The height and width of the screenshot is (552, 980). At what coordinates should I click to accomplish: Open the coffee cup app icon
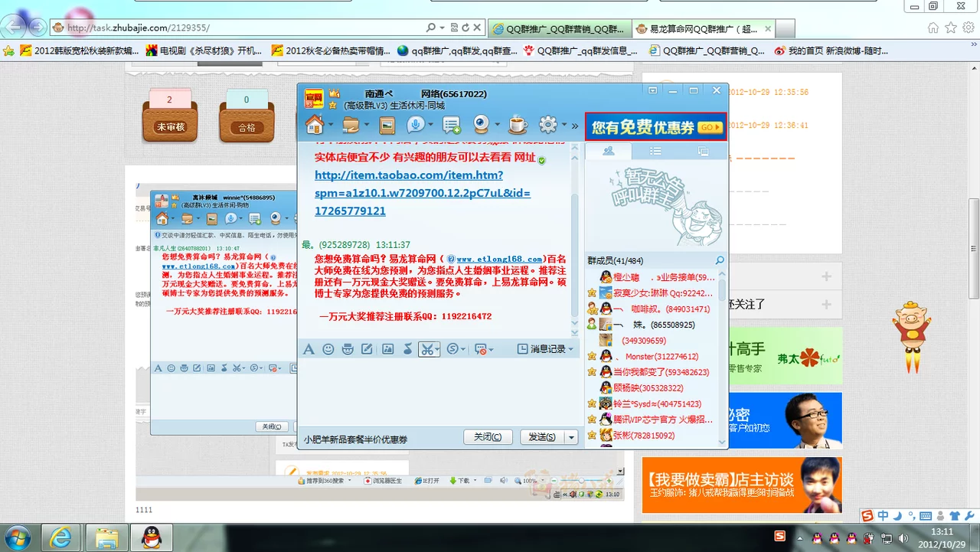(x=518, y=125)
